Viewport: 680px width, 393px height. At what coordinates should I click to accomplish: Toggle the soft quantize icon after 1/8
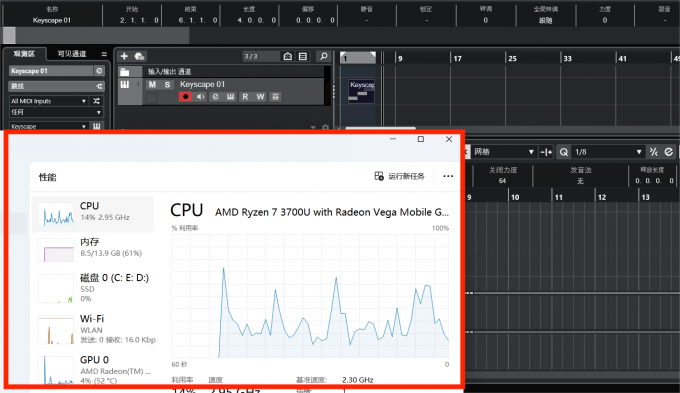tap(654, 152)
